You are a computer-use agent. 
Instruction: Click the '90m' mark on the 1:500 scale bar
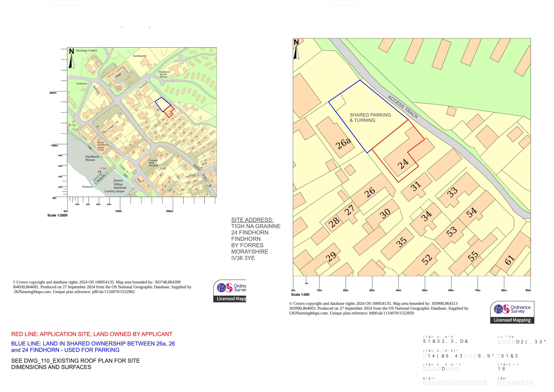coord(528,290)
